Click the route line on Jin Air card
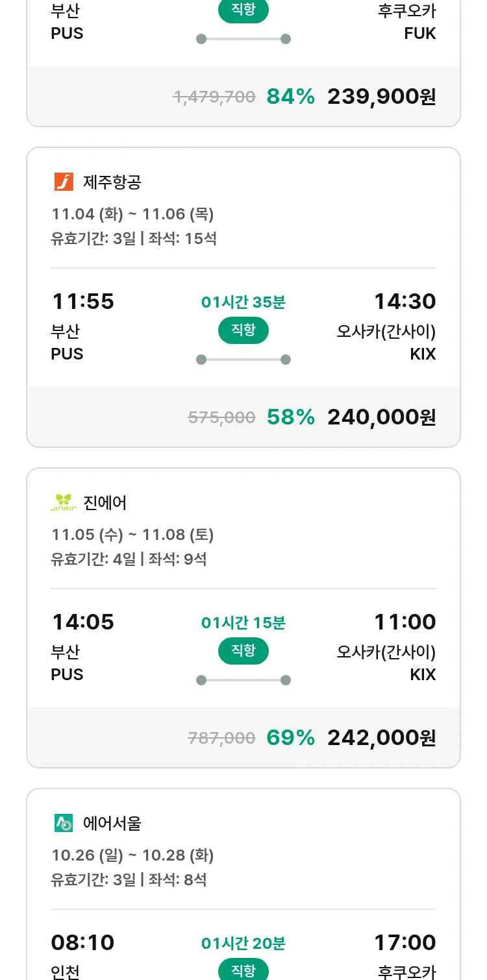 (x=243, y=680)
